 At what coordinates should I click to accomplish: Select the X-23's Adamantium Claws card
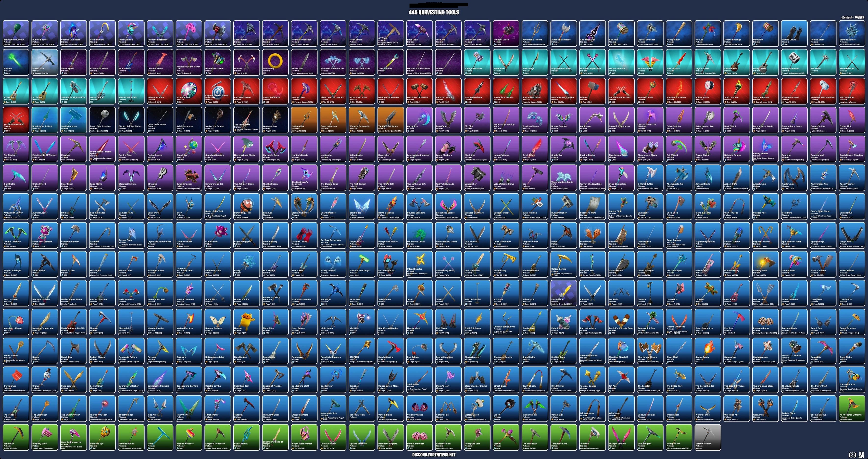(15, 120)
